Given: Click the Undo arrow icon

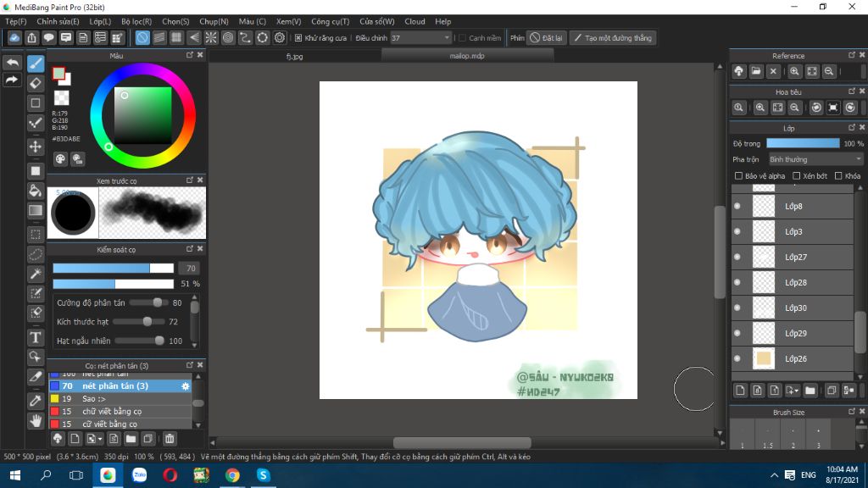Looking at the screenshot, I should coord(12,62).
